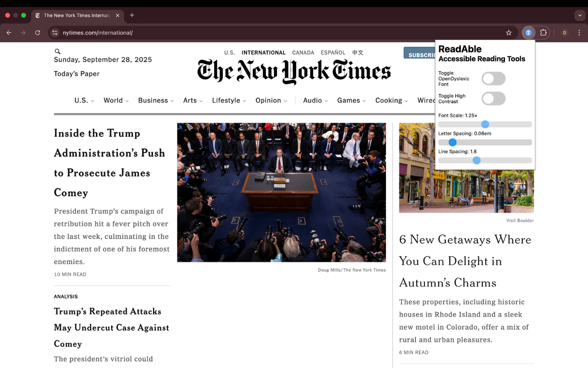Click the 6 MIN READ label
This screenshot has height=368, width=588.
[413, 353]
